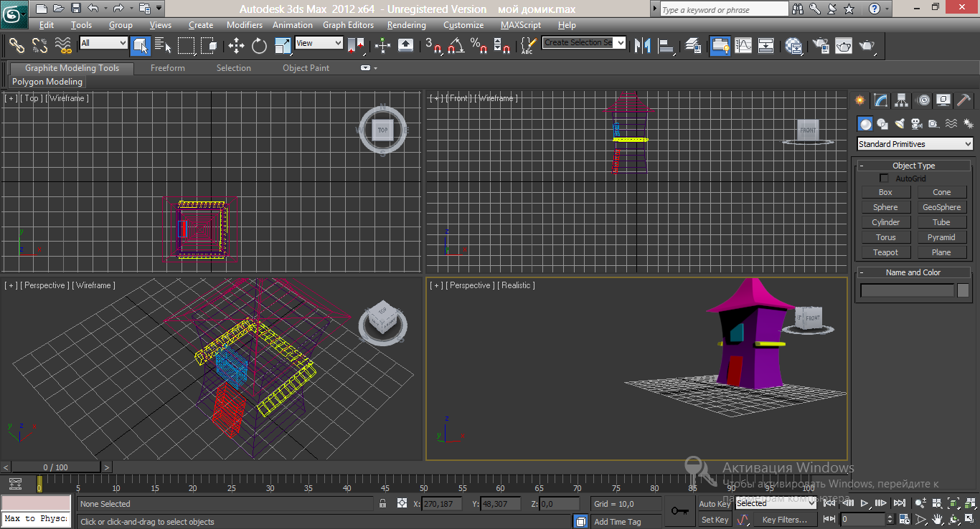Select the Unlink Selection tool
This screenshot has height=529, width=980.
coord(39,46)
